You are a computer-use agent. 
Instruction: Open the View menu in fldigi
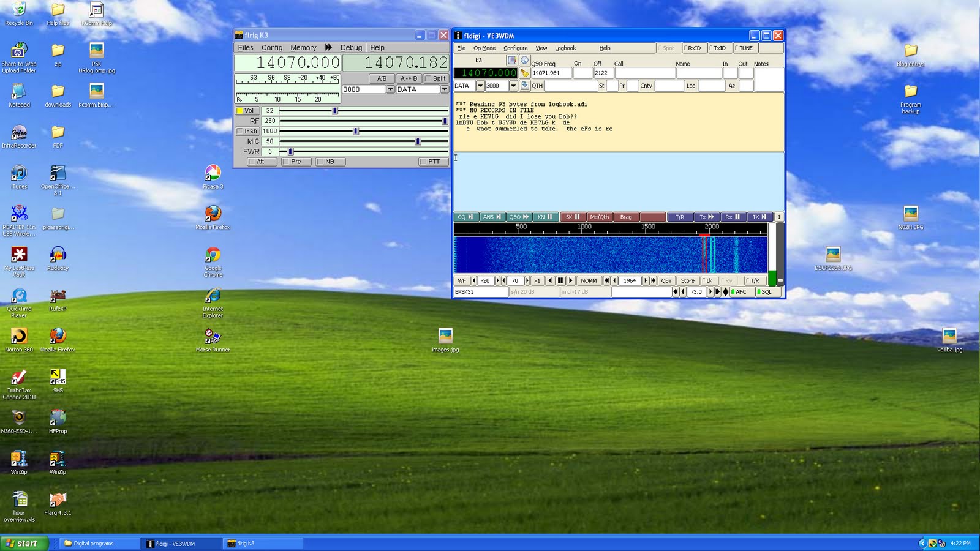point(541,48)
